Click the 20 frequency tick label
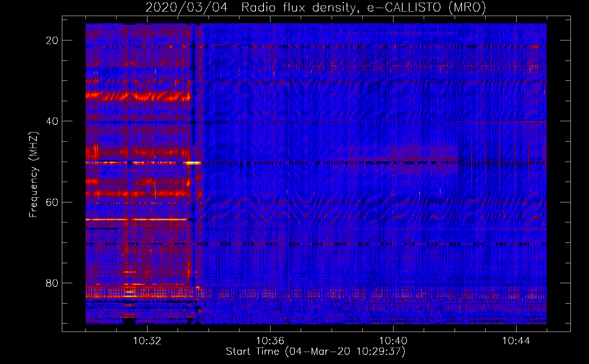 [x=52, y=40]
